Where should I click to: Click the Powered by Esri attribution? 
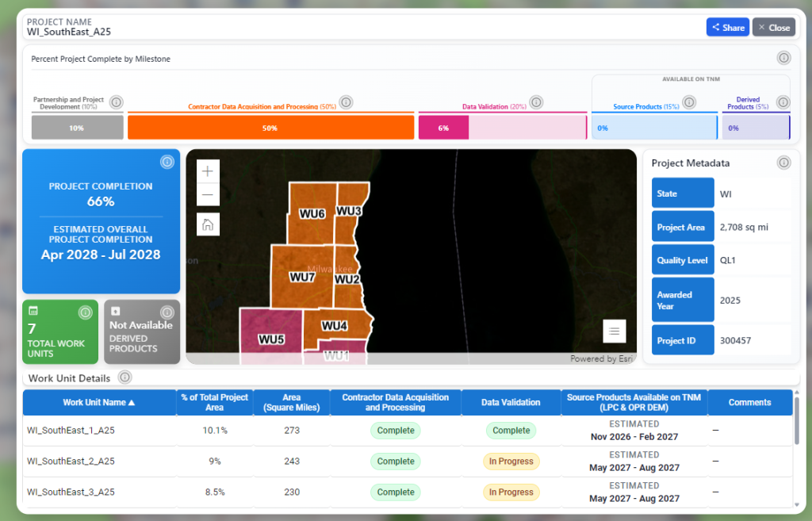coord(601,358)
